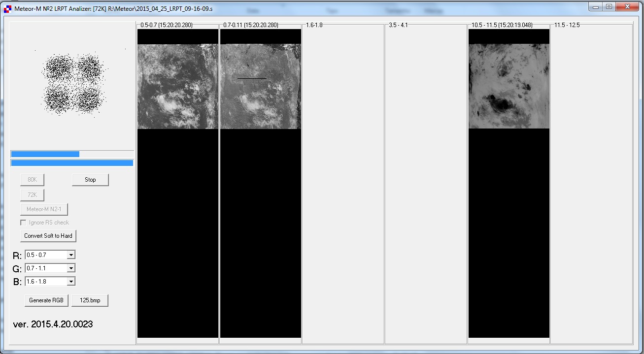The image size is (644, 354).
Task: Click the empty 11.5 - 12.5 channel panel
Action: (x=591, y=185)
